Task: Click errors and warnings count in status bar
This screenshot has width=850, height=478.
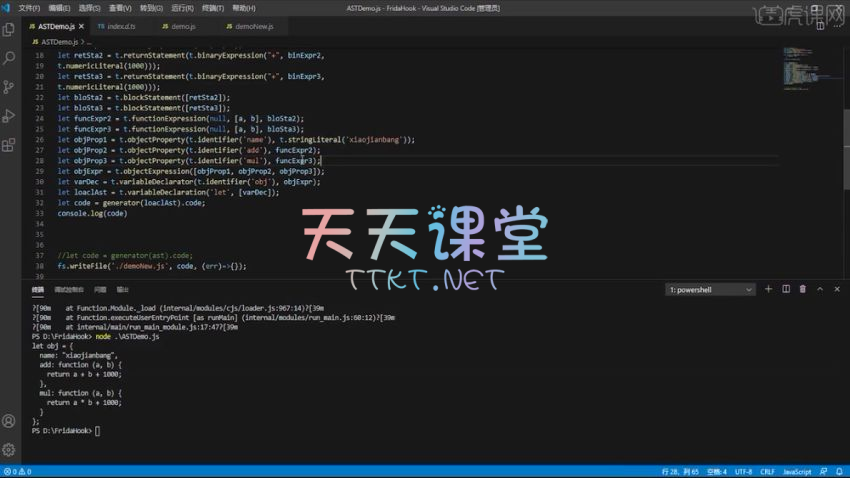Action: point(18,471)
